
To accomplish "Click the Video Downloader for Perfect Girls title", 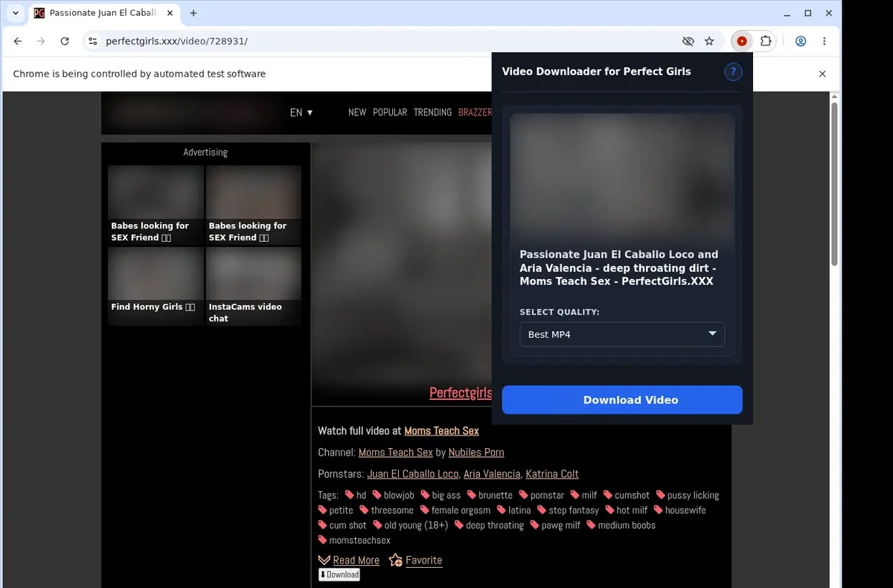I will click(596, 71).
